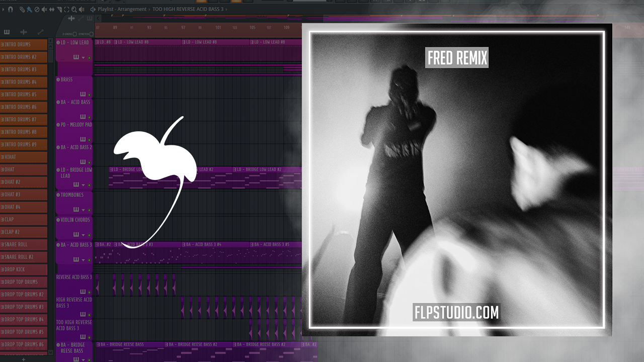The height and width of the screenshot is (362, 644).
Task: Click bar 101 on the timeline ruler
Action: click(x=218, y=28)
